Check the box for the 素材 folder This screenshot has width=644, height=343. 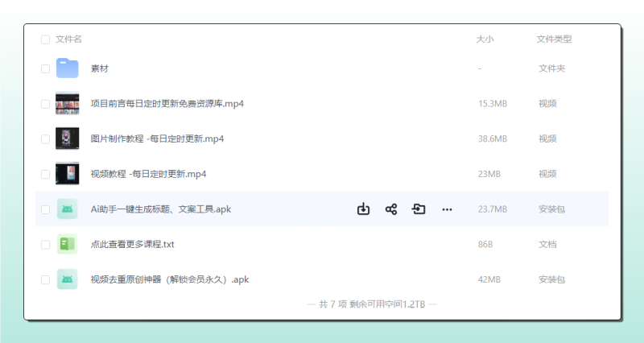(45, 68)
